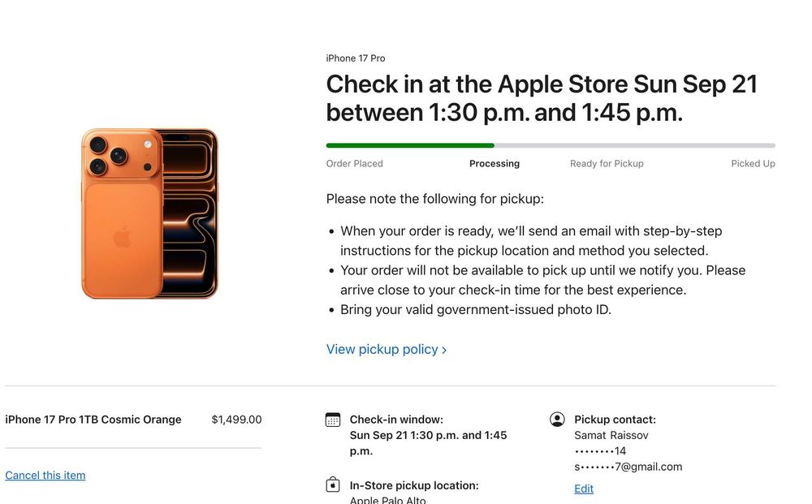Click the green filled progress bar segment
This screenshot has height=504, width=812.
410,145
